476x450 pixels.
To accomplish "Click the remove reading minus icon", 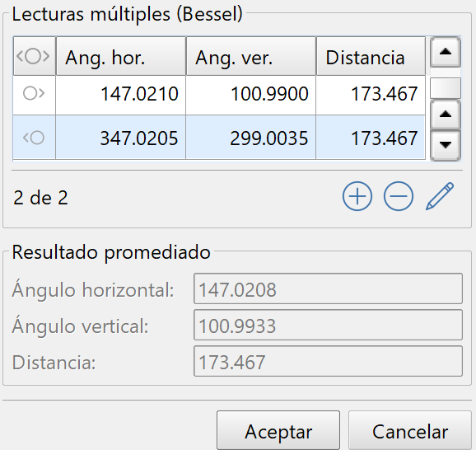I will coord(399,197).
